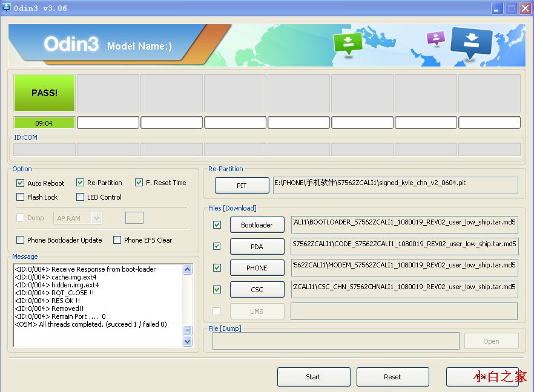The width and height of the screenshot is (534, 392).
Task: Click the Bootloader file button
Action: 257,225
